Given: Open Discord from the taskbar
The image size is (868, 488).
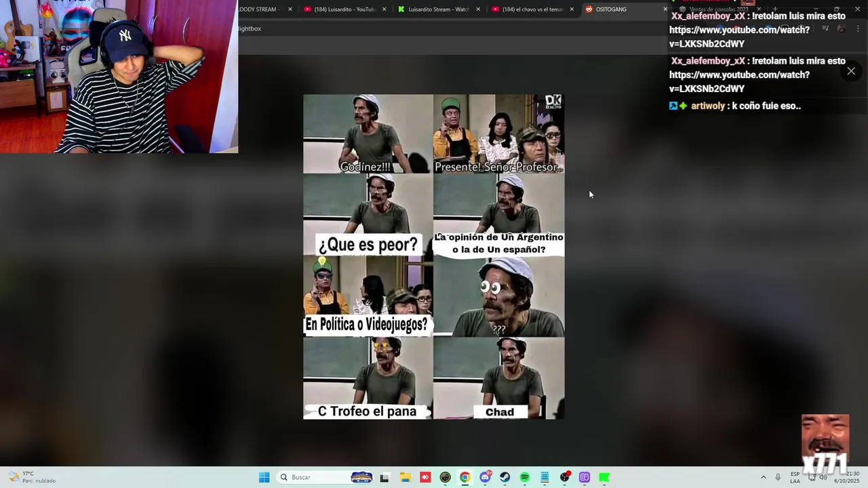Looking at the screenshot, I should [485, 477].
